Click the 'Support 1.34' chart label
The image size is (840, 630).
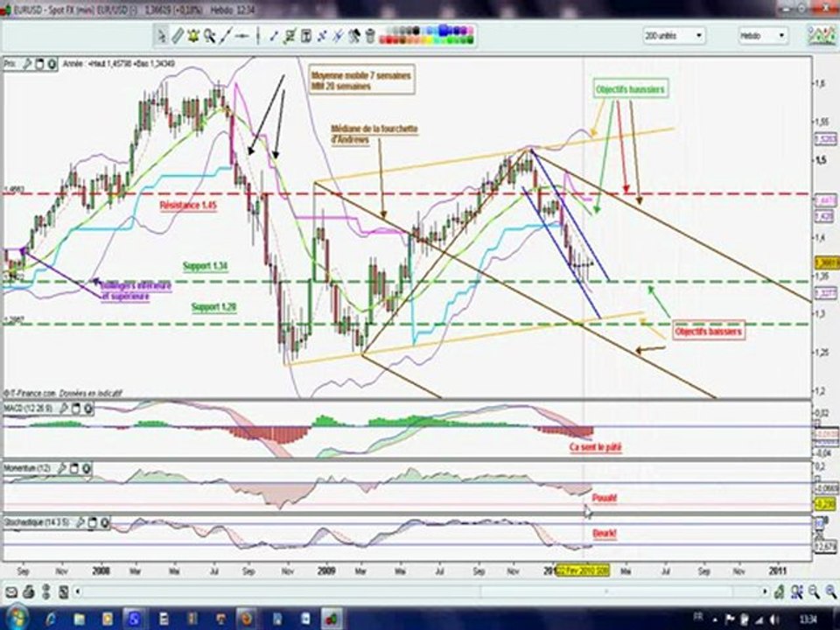[x=205, y=266]
